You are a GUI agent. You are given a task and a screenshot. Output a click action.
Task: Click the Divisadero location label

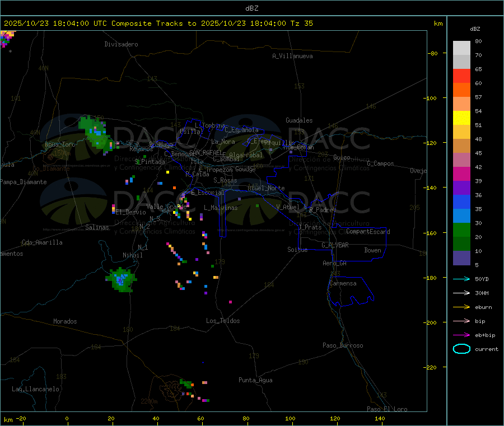point(121,44)
